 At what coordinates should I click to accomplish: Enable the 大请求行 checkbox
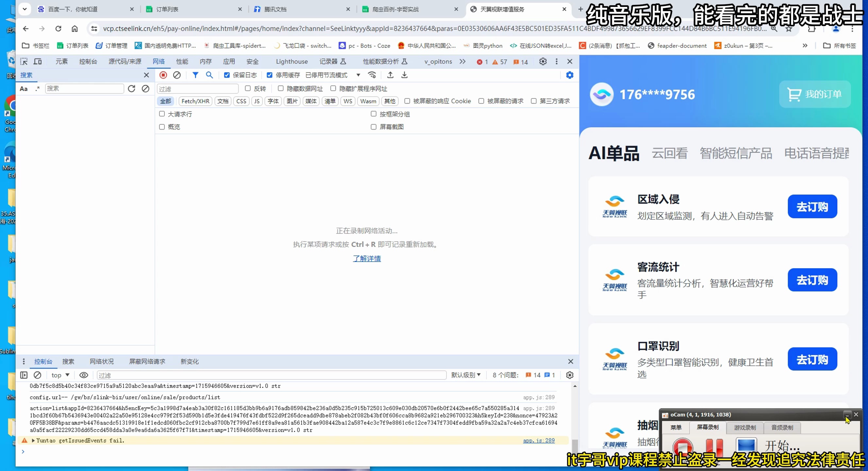(162, 114)
